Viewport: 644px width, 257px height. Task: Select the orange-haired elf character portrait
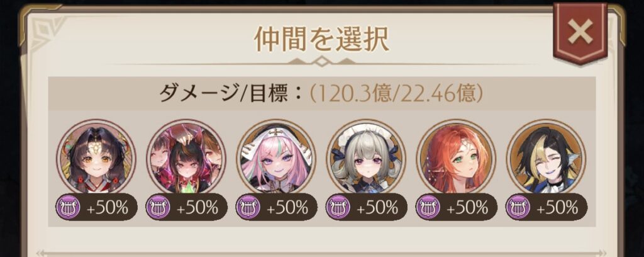click(456, 158)
